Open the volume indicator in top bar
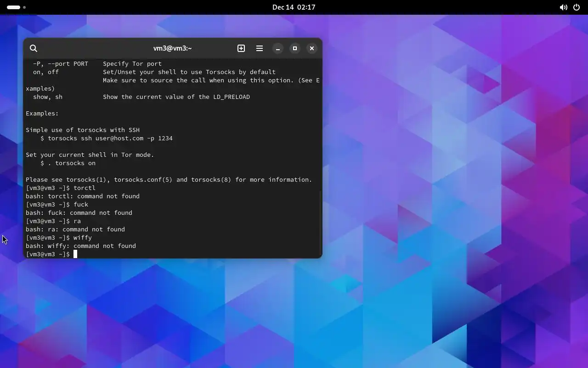The height and width of the screenshot is (368, 588). point(563,7)
